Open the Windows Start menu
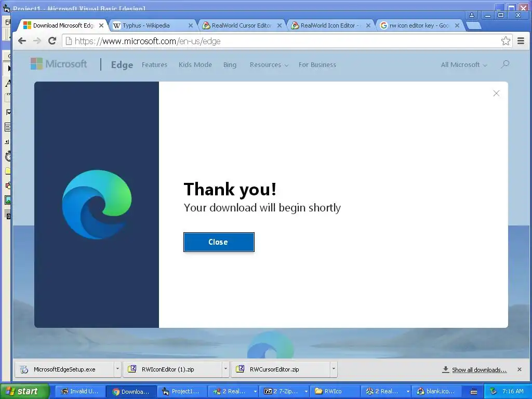Viewport: 532px width, 399px height. pyautogui.click(x=24, y=391)
